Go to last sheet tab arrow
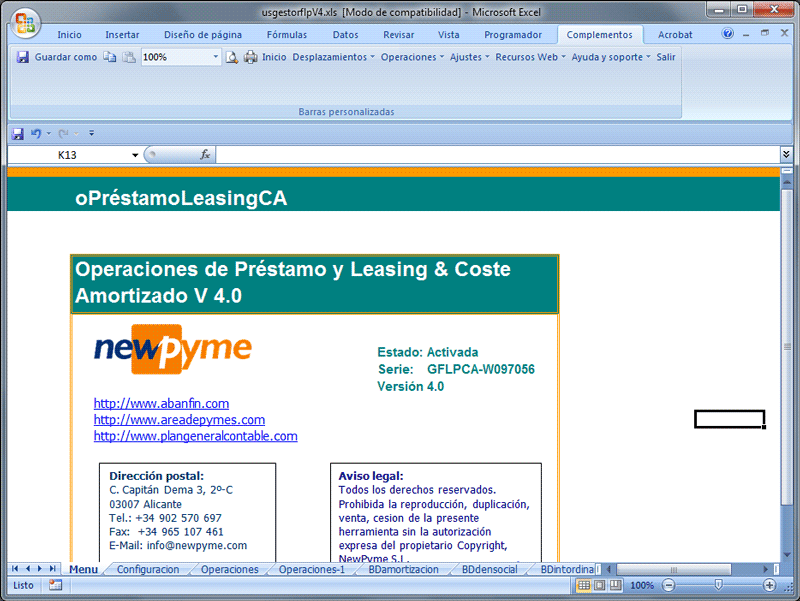Viewport: 800px width, 601px height. (x=52, y=568)
